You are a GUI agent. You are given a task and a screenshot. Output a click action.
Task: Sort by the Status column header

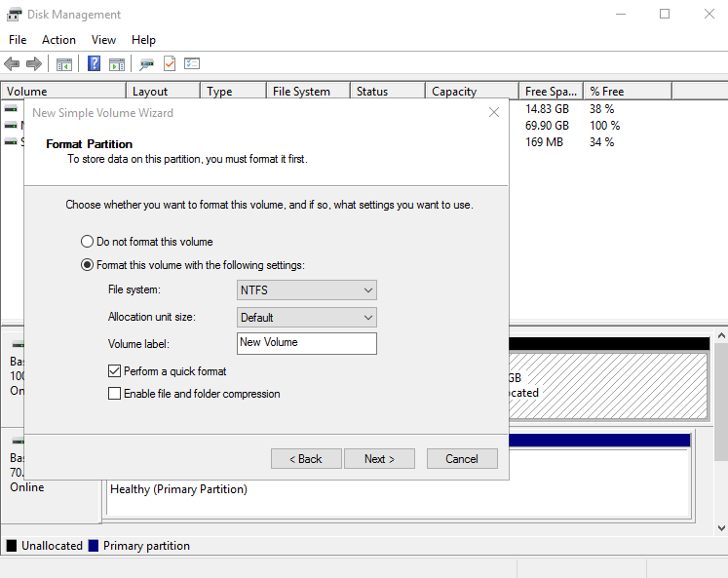click(x=388, y=91)
